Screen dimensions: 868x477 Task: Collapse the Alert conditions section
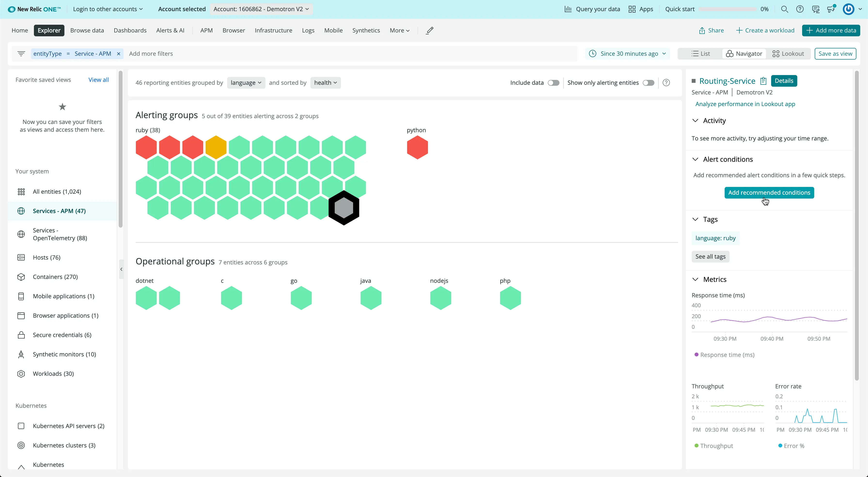[x=696, y=159]
